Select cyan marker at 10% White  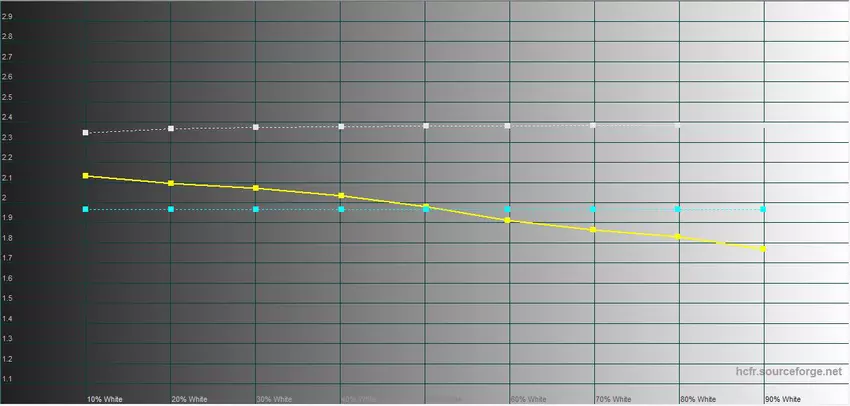coord(86,209)
